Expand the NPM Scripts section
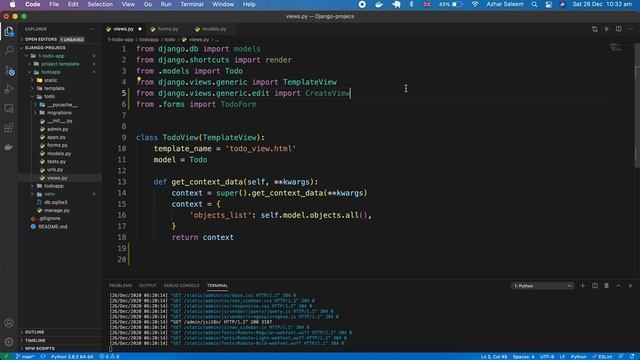640x360 pixels. 60,348
